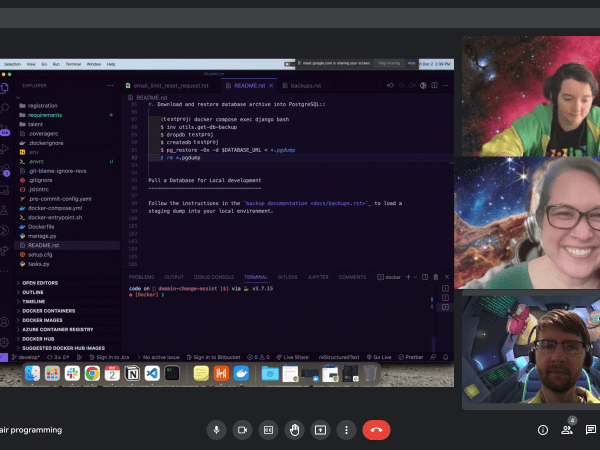This screenshot has width=600, height=450.
Task: Expand the registration folder in explorer
Action: tap(43, 105)
